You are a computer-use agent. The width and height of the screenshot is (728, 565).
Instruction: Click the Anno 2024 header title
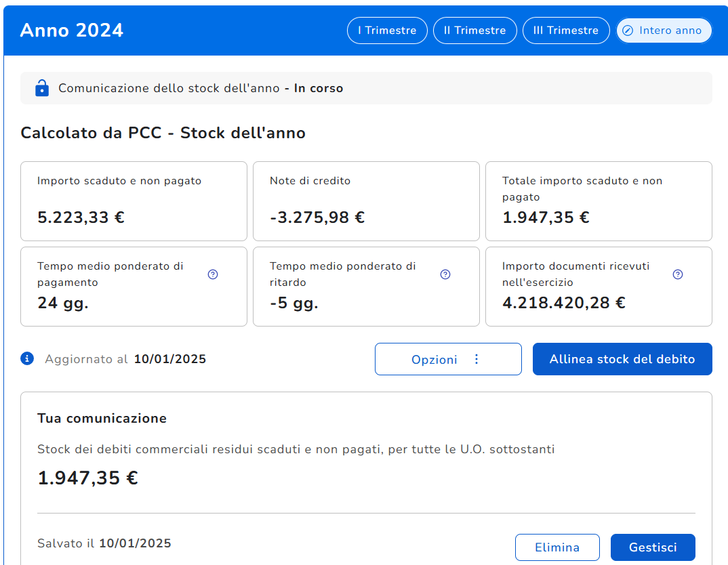click(72, 30)
